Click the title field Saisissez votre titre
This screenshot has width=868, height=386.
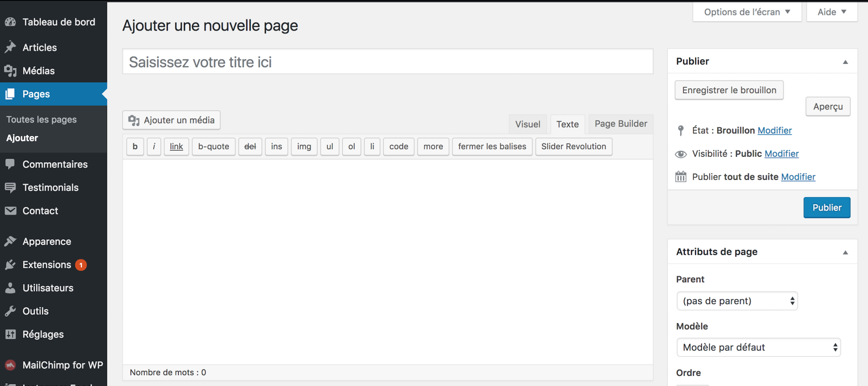(387, 62)
